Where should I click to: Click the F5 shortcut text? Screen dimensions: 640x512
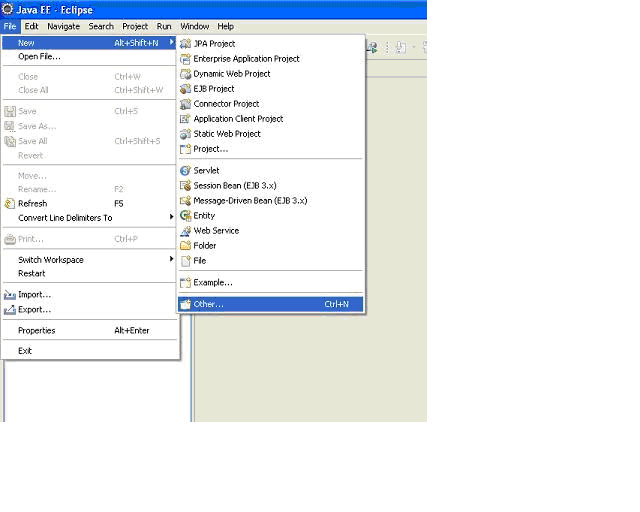pyautogui.click(x=119, y=203)
